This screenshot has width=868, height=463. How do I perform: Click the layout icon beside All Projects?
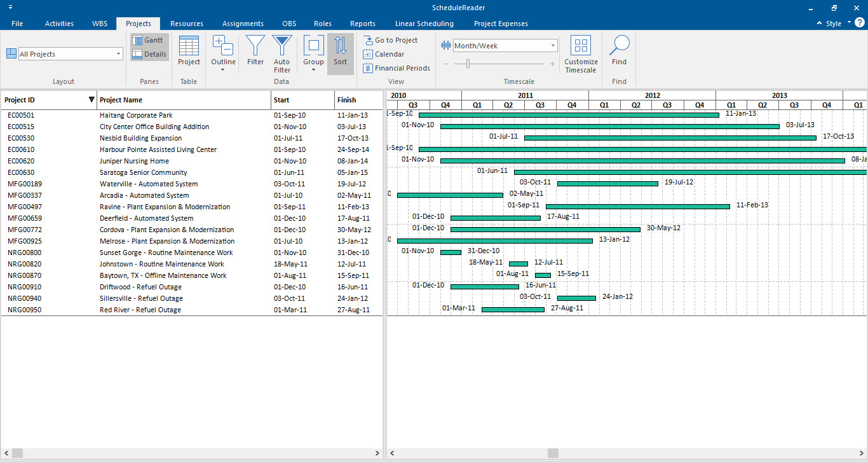(11, 53)
